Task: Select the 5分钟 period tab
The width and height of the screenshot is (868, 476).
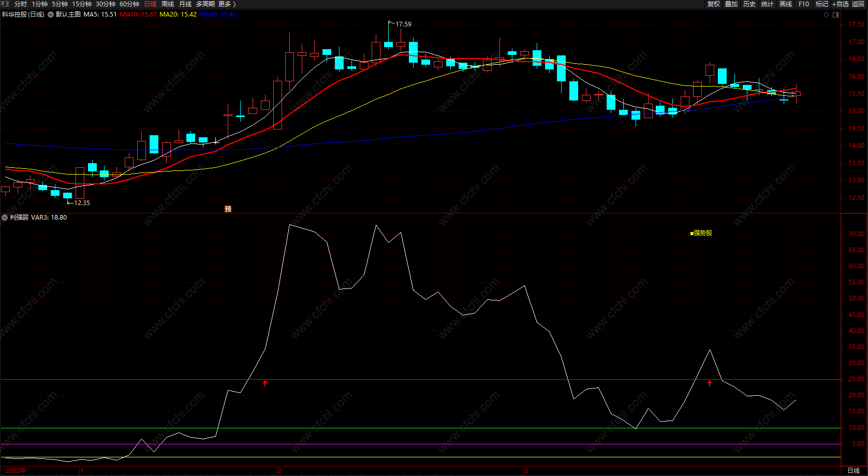Action: click(x=60, y=4)
